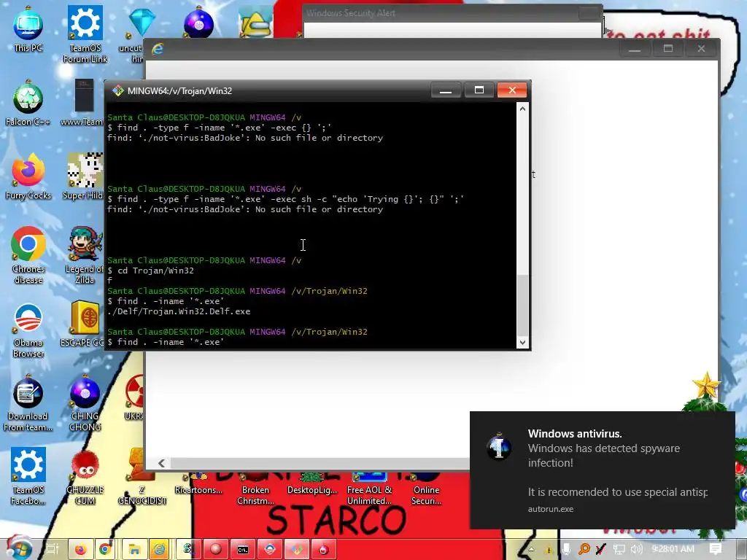Screen dimensions: 747x560
Task: Open the Legend of Zilda icon
Action: pos(85,256)
